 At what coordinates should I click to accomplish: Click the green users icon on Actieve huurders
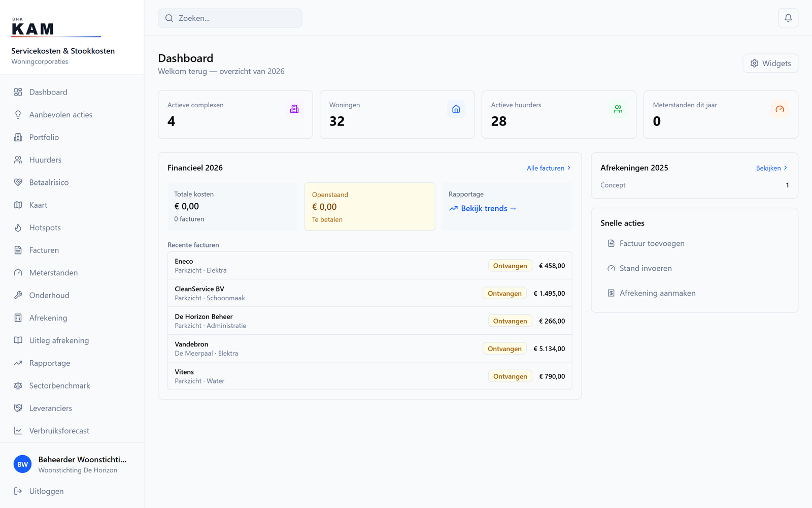(x=618, y=109)
